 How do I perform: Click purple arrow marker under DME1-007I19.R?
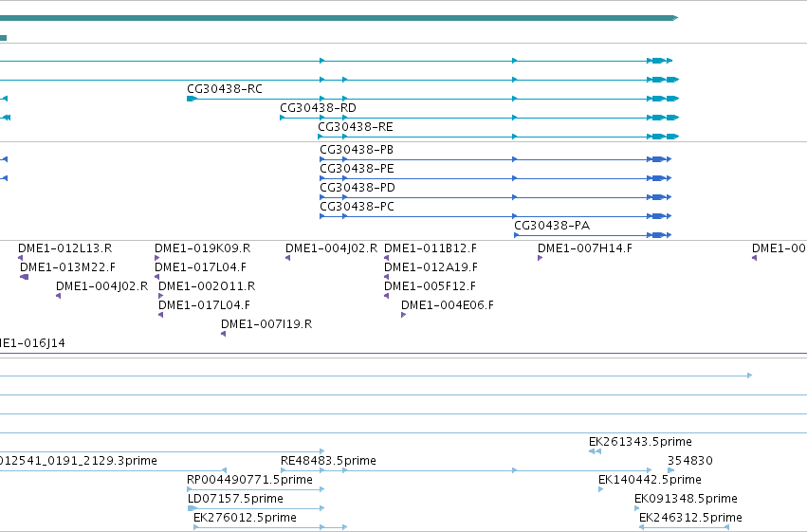(224, 334)
